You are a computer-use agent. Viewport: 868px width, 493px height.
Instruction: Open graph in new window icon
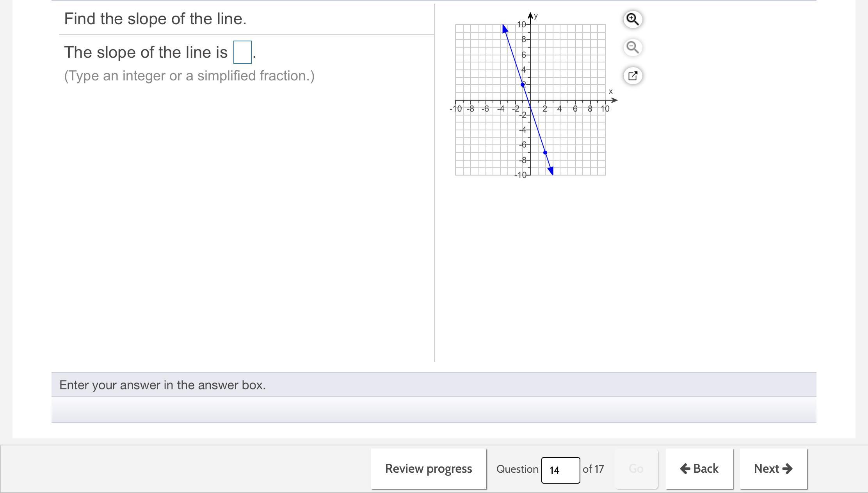[x=632, y=75]
